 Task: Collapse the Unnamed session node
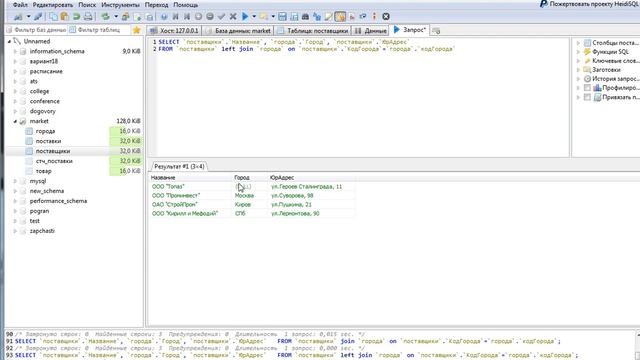tap(9, 41)
